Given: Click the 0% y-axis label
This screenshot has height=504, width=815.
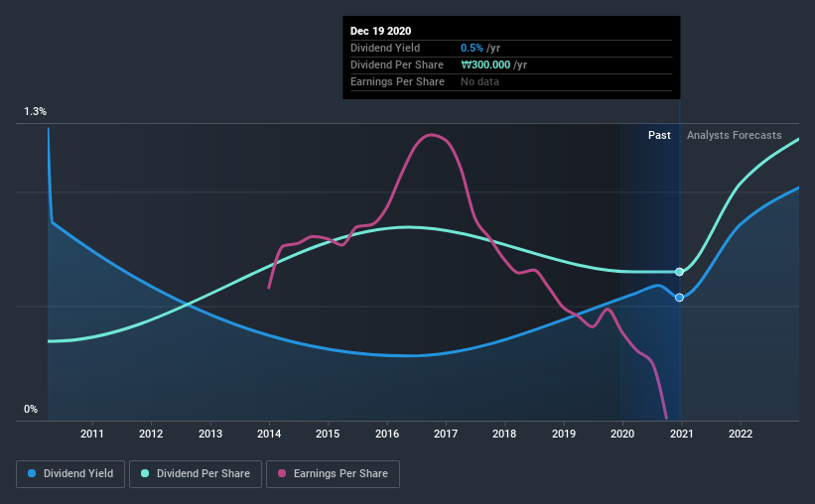Looking at the screenshot, I should coord(31,409).
